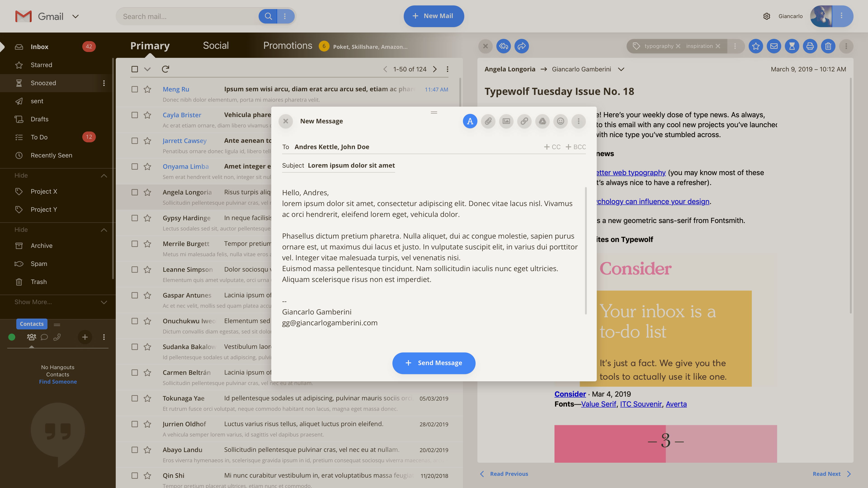The image size is (868, 488).
Task: Delete the open email with the trash icon
Action: point(828,46)
